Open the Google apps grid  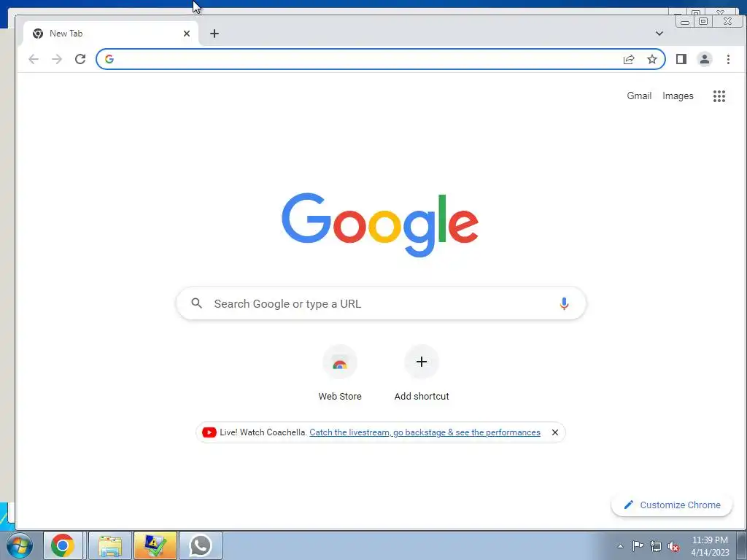pos(719,96)
